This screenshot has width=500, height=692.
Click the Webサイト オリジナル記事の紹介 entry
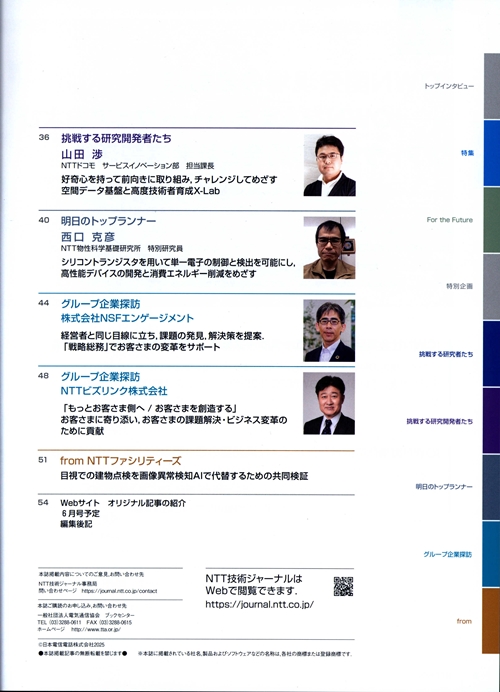123,503
